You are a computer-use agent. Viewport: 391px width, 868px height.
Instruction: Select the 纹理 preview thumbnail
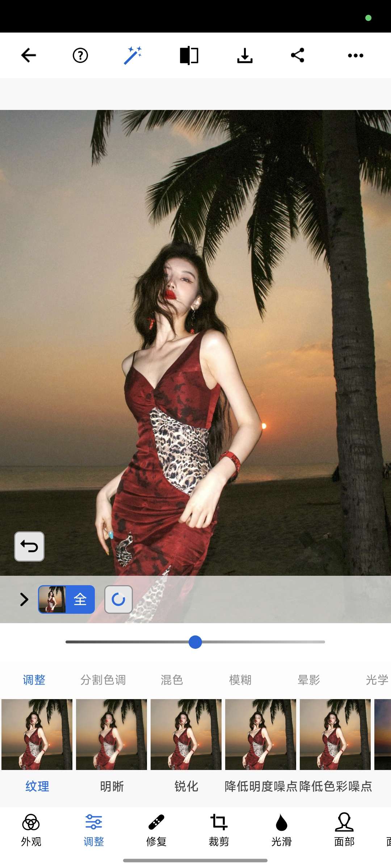point(37,734)
